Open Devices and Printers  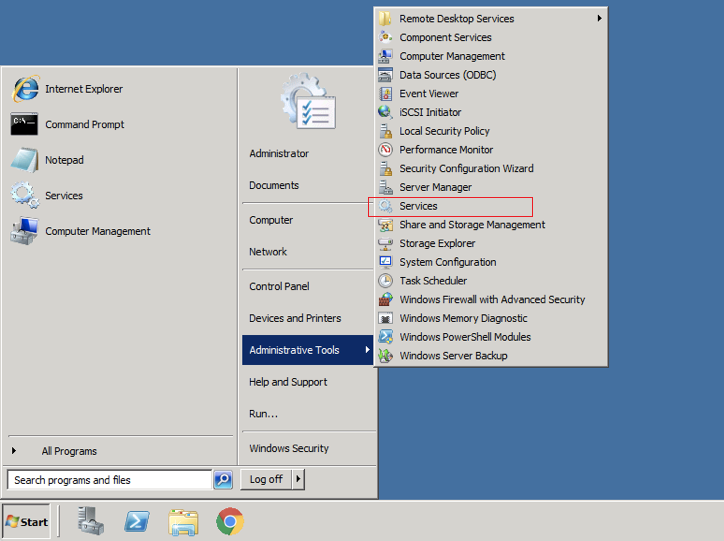(295, 318)
